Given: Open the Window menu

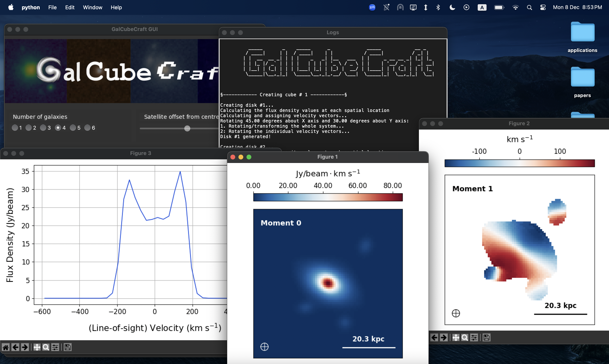Looking at the screenshot, I should pos(92,7).
